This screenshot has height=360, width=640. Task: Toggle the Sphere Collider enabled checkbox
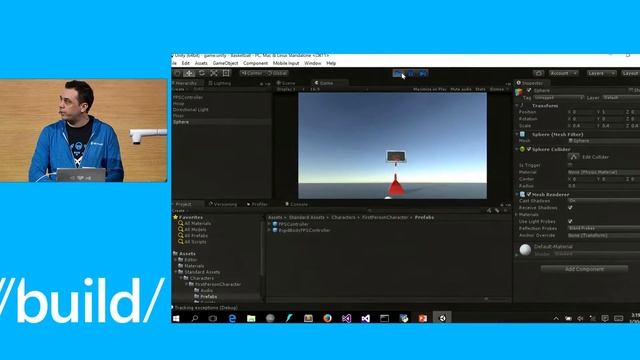[x=529, y=149]
